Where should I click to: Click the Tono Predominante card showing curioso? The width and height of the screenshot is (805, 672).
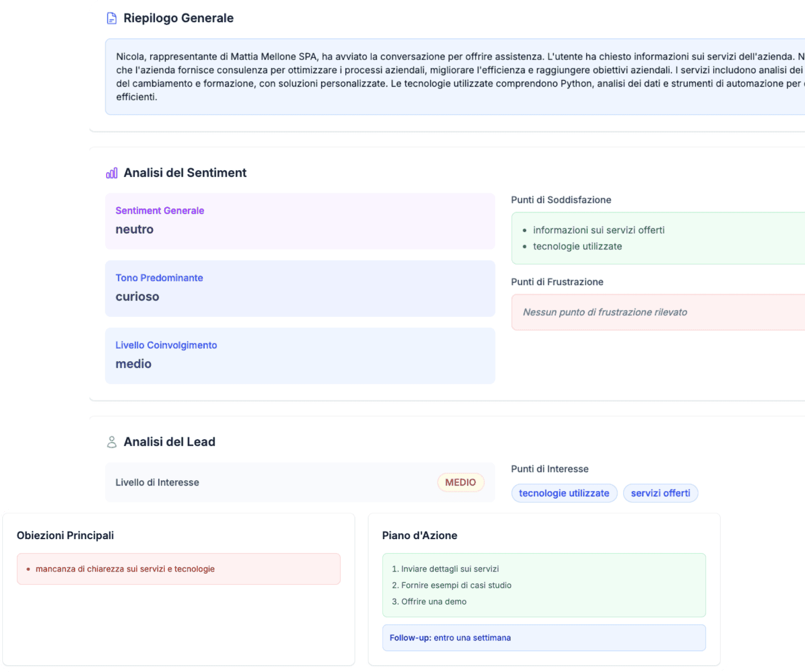tap(299, 289)
